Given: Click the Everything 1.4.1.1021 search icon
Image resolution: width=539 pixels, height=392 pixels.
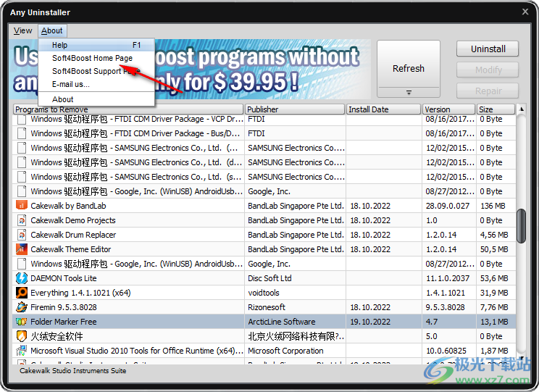Looking at the screenshot, I should [x=21, y=292].
